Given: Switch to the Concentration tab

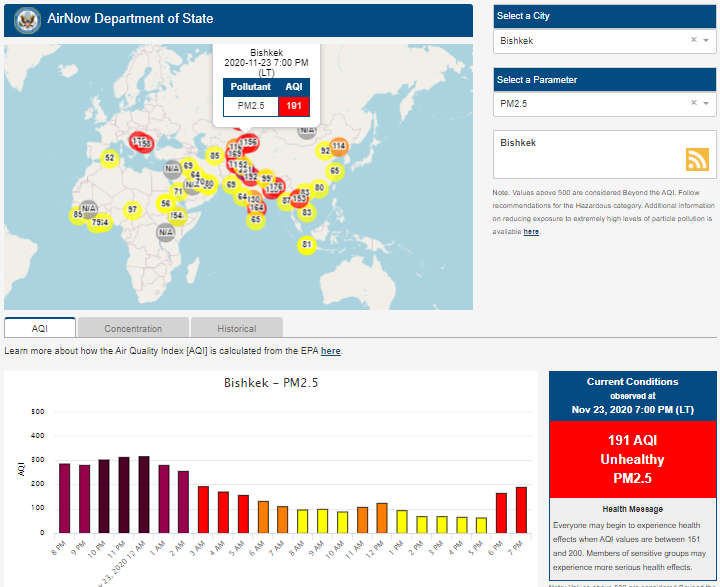Looking at the screenshot, I should click(x=133, y=328).
